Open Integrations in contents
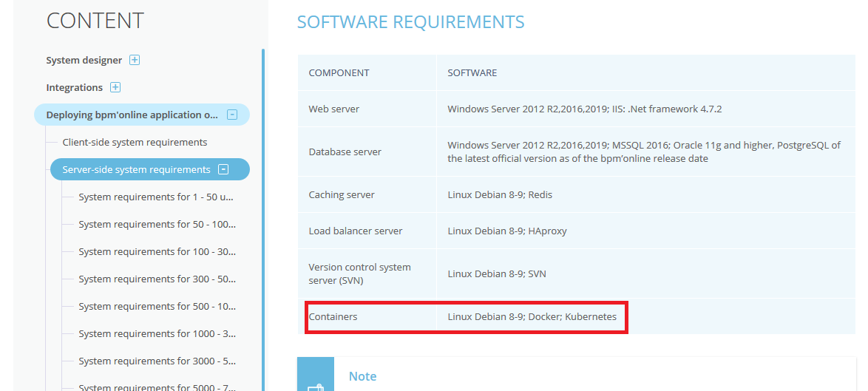The height and width of the screenshot is (391, 868). point(74,87)
